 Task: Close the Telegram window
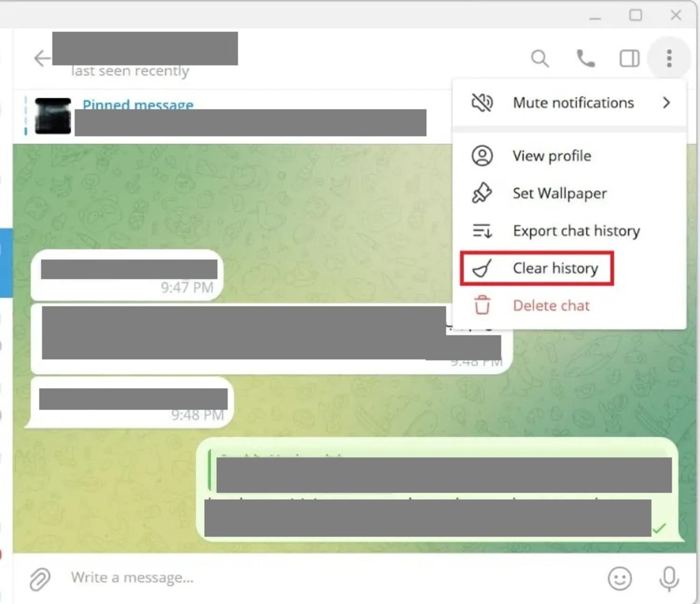click(x=676, y=15)
